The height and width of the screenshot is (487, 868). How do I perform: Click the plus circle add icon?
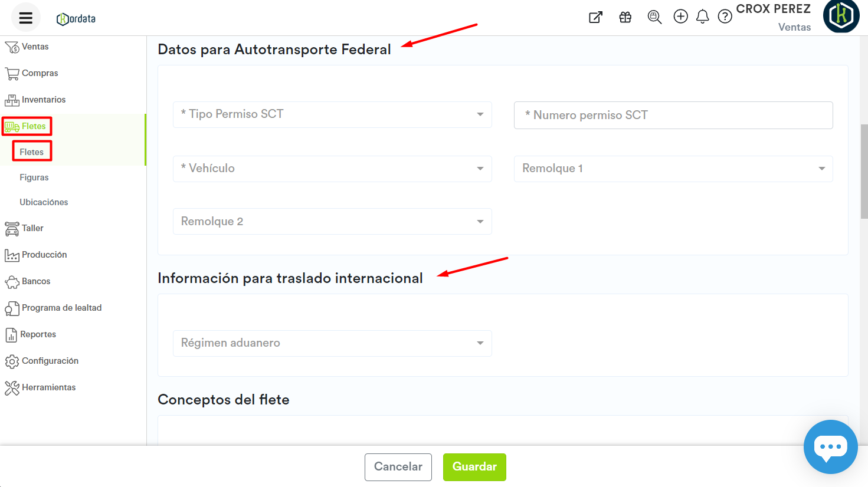(x=680, y=17)
